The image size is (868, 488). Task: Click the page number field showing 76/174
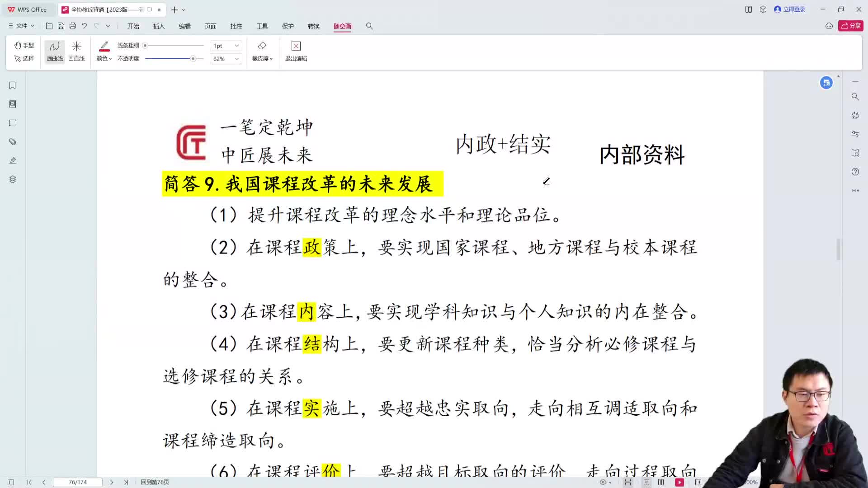(78, 482)
